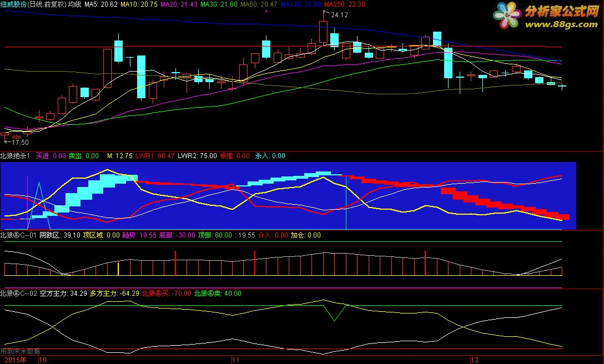Select the 很准: 0.00 value
This screenshot has height=364, width=604.
click(235, 155)
